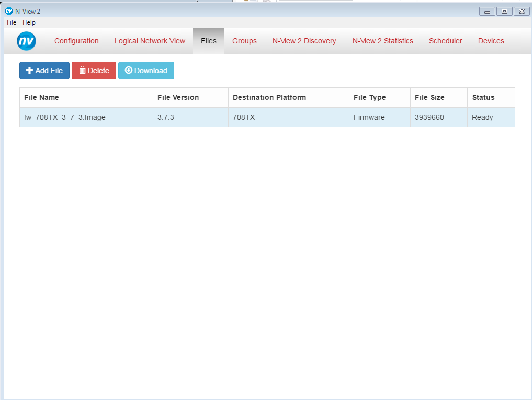
Task: Click the Ready status cell
Action: [491, 118]
